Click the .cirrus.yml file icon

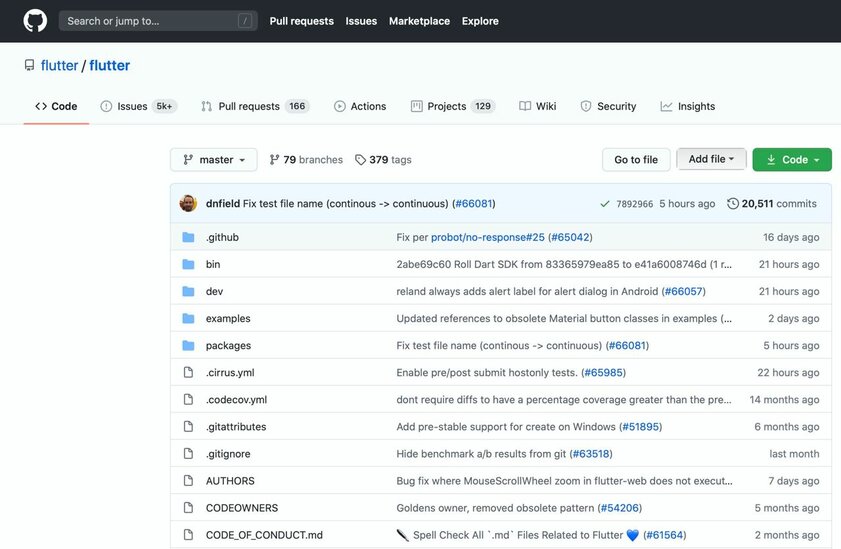(188, 372)
